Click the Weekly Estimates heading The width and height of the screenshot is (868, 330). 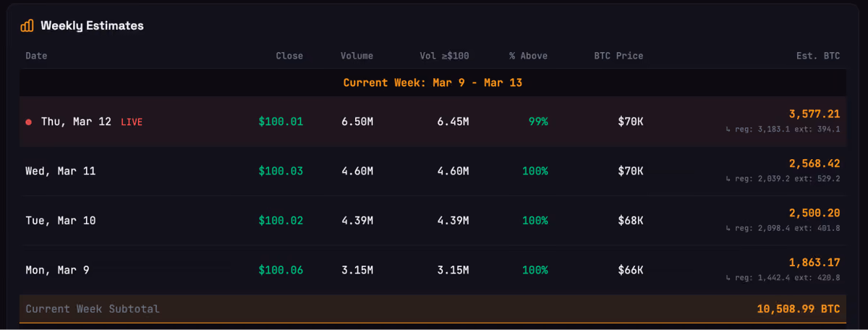tap(92, 25)
